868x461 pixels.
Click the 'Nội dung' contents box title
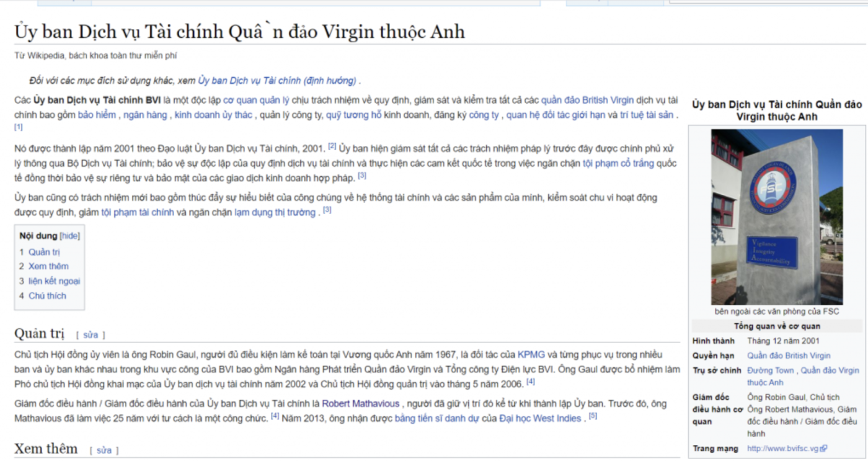[x=38, y=236]
